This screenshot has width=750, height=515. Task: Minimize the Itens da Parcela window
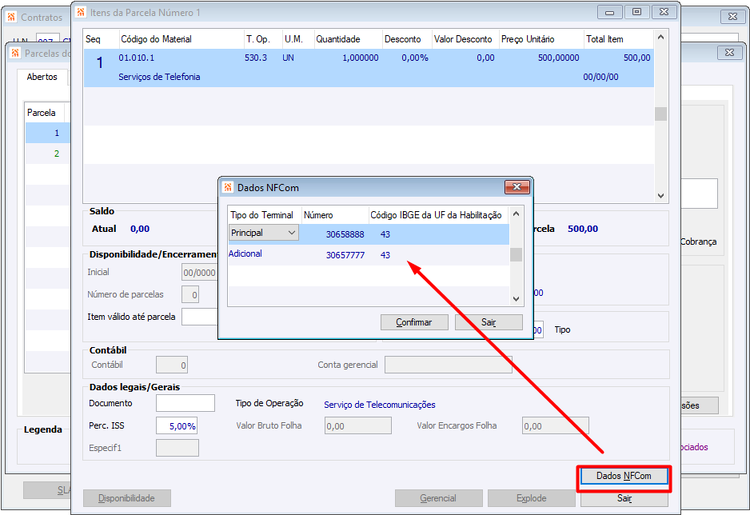(610, 12)
